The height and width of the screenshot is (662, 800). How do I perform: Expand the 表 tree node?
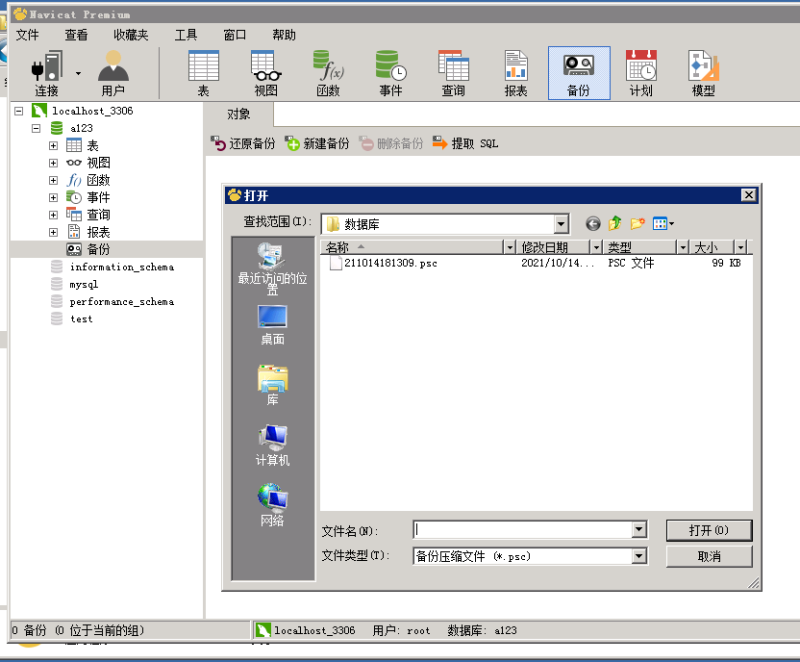(54, 146)
